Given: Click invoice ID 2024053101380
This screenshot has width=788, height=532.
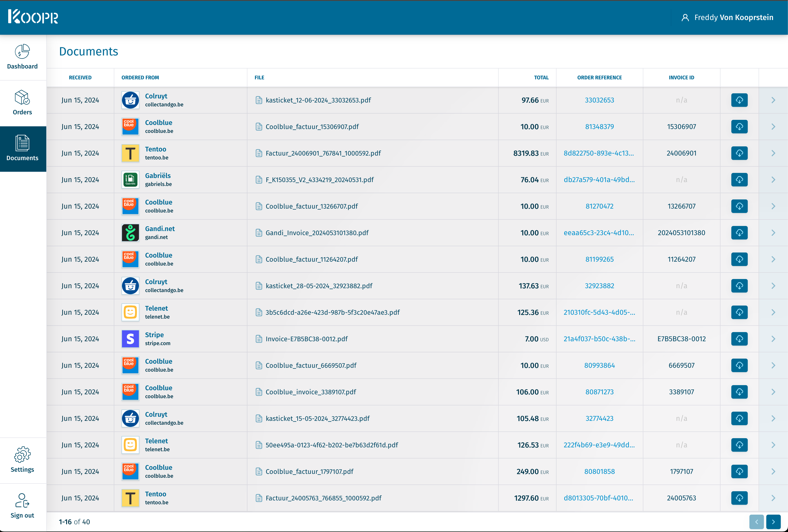Looking at the screenshot, I should [681, 233].
